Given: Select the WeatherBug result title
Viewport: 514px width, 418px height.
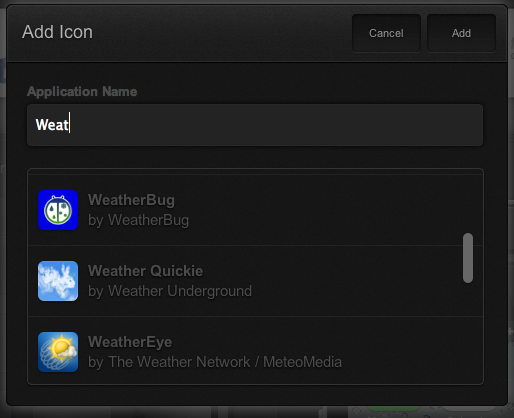Looking at the screenshot, I should tap(131, 200).
